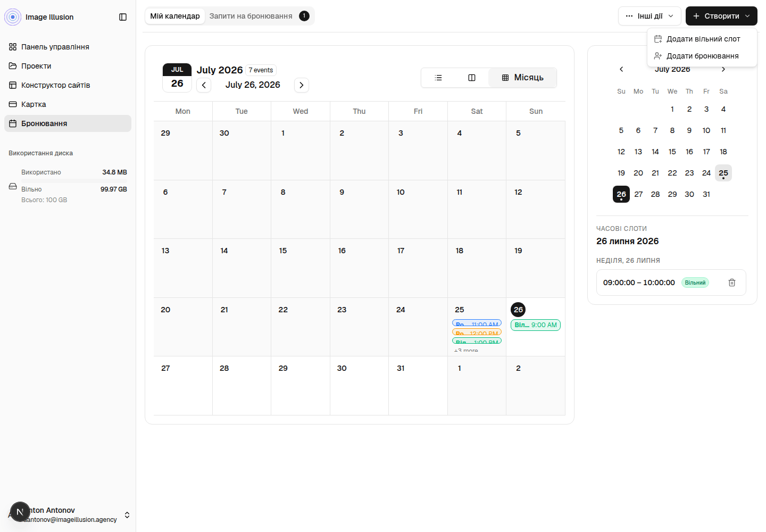The image size is (766, 532).
Task: Open the user account switcher chevron
Action: pyautogui.click(x=127, y=515)
